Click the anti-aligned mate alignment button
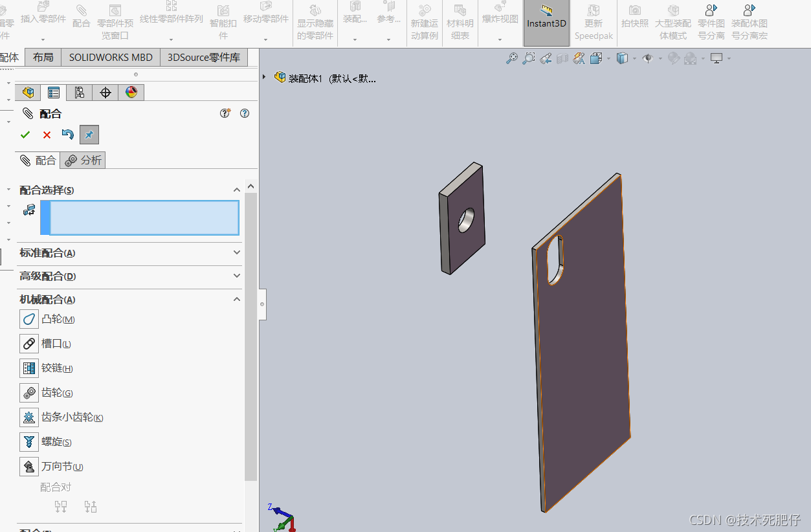The image size is (811, 532). click(91, 507)
